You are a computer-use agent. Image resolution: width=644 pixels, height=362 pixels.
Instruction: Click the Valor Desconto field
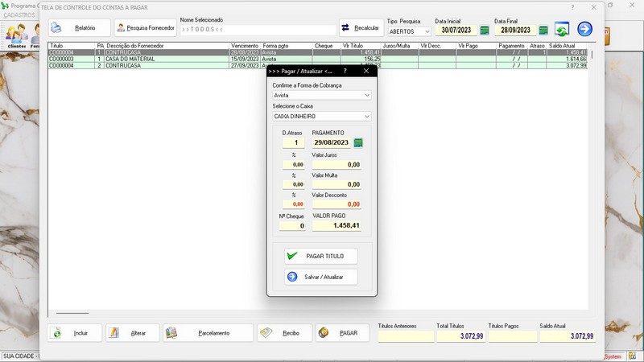[336, 204]
